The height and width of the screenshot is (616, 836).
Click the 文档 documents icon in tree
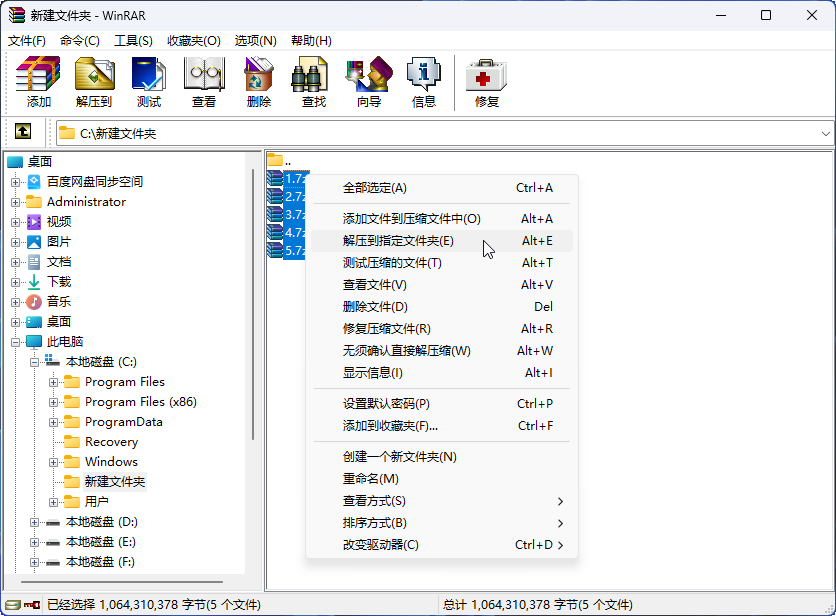[34, 262]
